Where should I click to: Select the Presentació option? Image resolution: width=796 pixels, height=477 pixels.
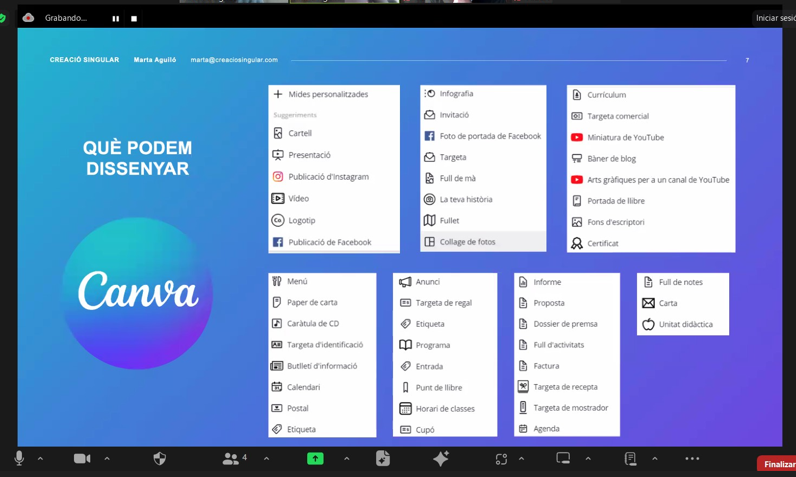coord(302,155)
